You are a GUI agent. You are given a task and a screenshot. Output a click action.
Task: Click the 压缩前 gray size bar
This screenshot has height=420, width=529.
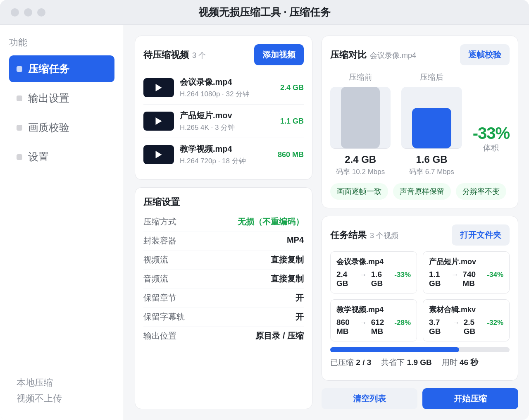point(360,117)
